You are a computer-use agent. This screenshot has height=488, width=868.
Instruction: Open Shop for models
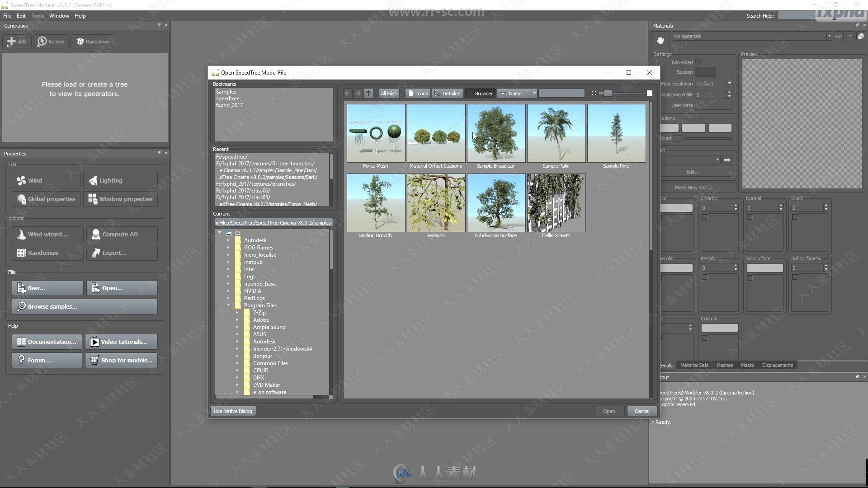coord(121,361)
